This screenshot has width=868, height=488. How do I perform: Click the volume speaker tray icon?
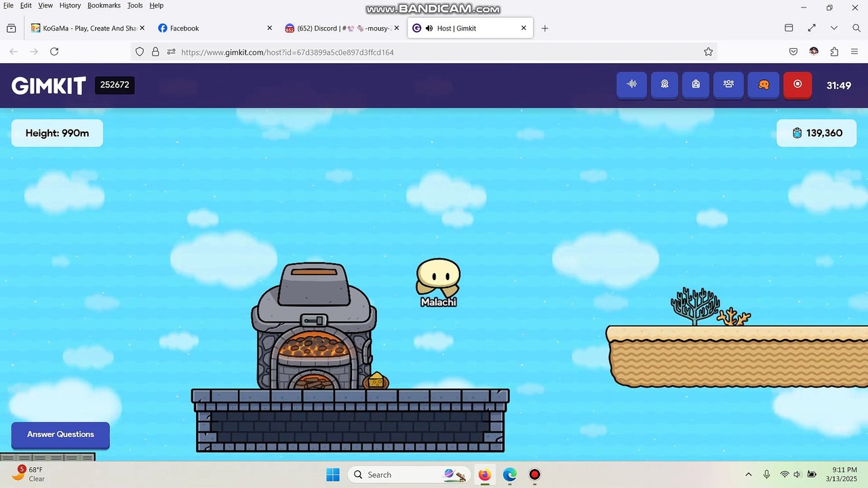797,474
